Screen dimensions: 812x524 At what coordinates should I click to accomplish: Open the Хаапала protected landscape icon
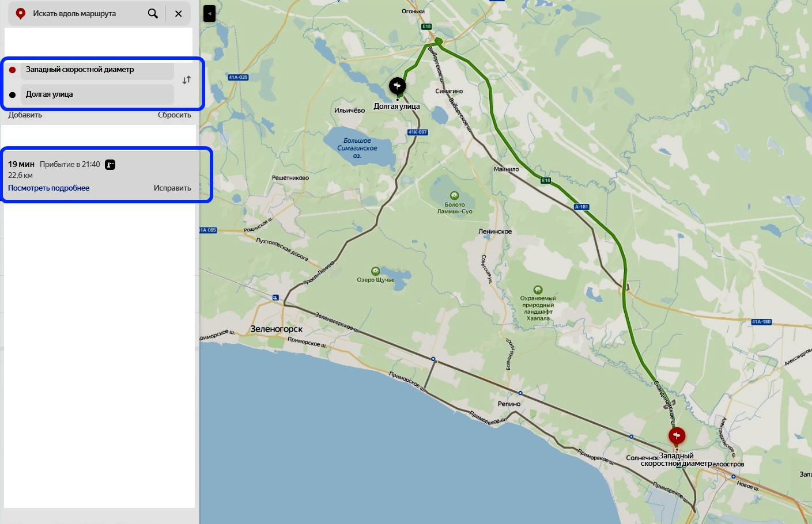pyautogui.click(x=538, y=290)
